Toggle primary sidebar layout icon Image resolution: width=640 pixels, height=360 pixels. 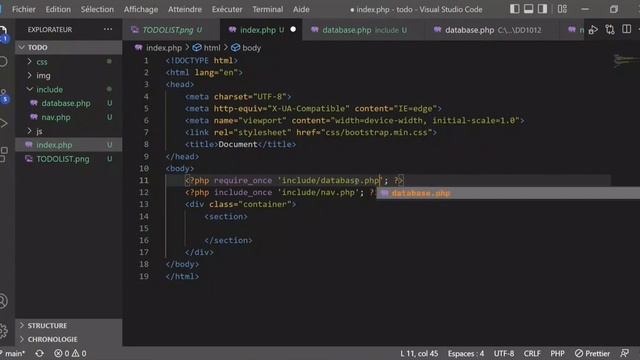[x=515, y=9]
